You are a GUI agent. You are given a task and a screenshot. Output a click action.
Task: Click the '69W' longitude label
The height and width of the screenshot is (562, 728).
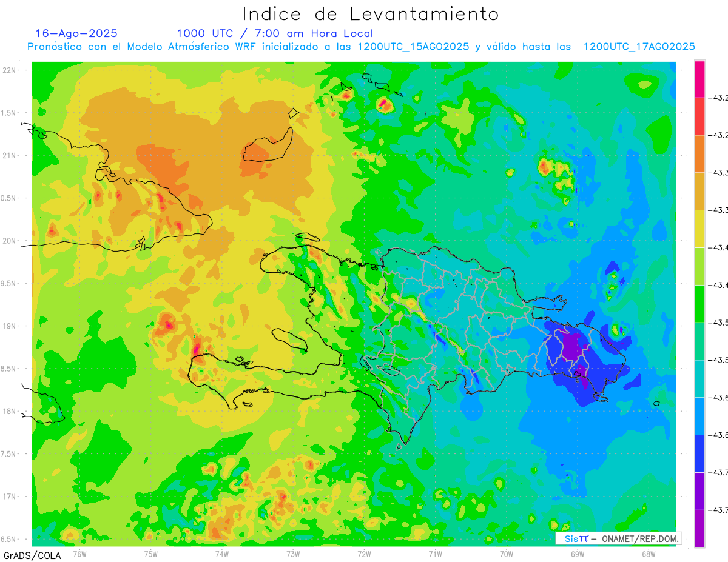tap(577, 554)
